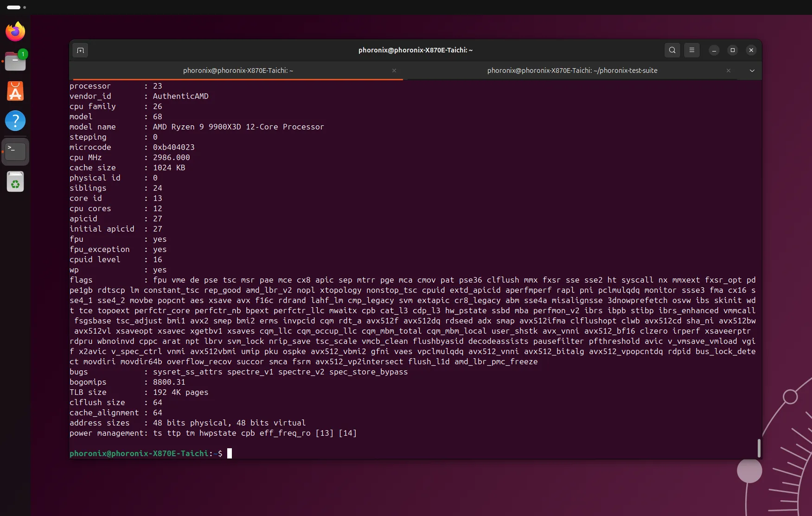Open Firefox from the dock
The width and height of the screenshot is (812, 516).
[x=15, y=32]
